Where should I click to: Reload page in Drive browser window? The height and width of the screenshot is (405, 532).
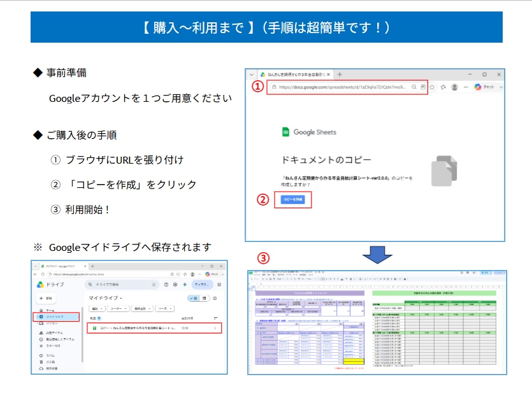click(x=43, y=274)
